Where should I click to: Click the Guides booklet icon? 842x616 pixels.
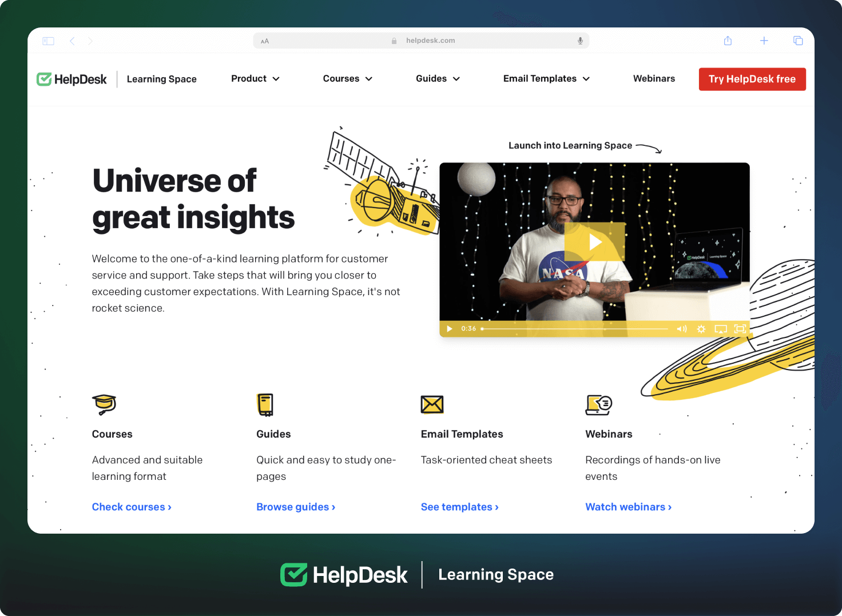(x=264, y=405)
